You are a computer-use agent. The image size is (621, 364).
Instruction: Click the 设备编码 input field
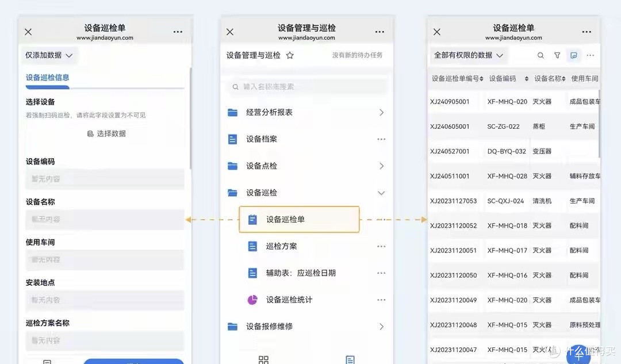point(105,179)
